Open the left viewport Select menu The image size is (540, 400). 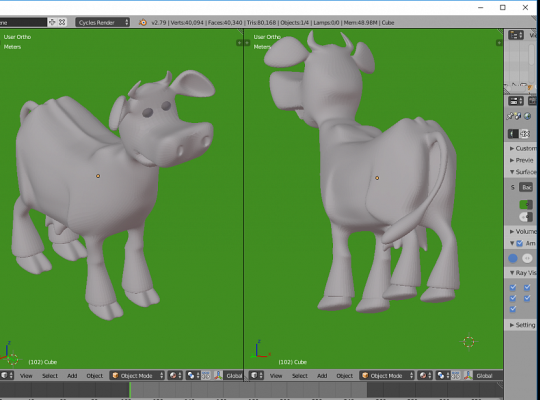(x=50, y=376)
